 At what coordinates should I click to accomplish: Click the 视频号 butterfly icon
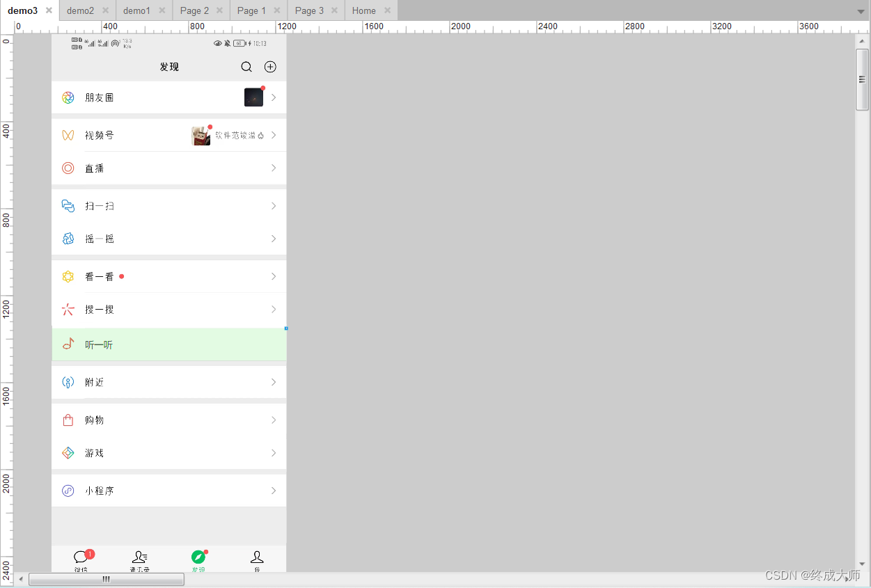click(x=68, y=135)
